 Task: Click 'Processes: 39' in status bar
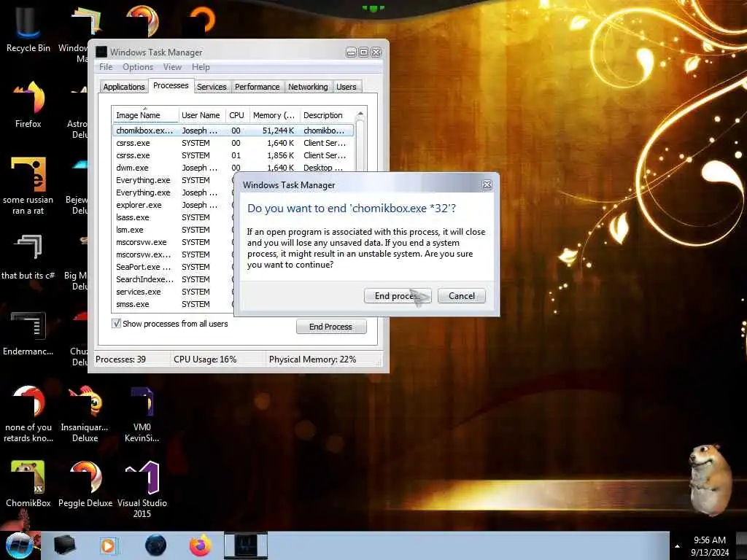tap(120, 359)
